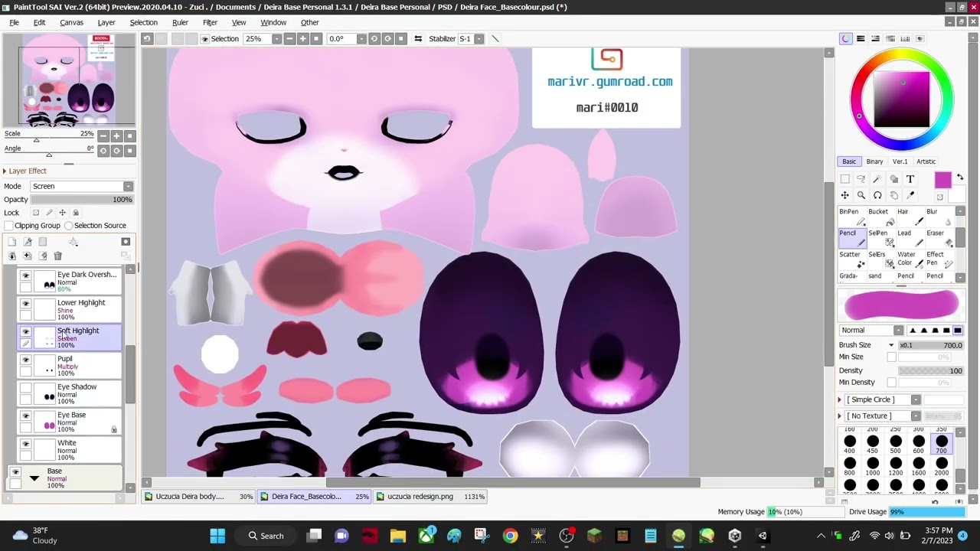Select the Bucket fill tool
Image resolution: width=980 pixels, height=551 pixels.
click(882, 217)
